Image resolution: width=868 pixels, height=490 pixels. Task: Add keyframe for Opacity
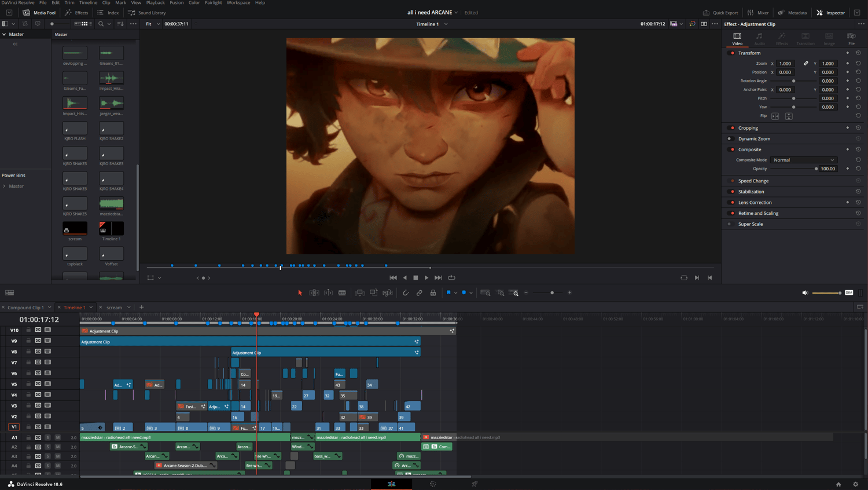point(848,169)
